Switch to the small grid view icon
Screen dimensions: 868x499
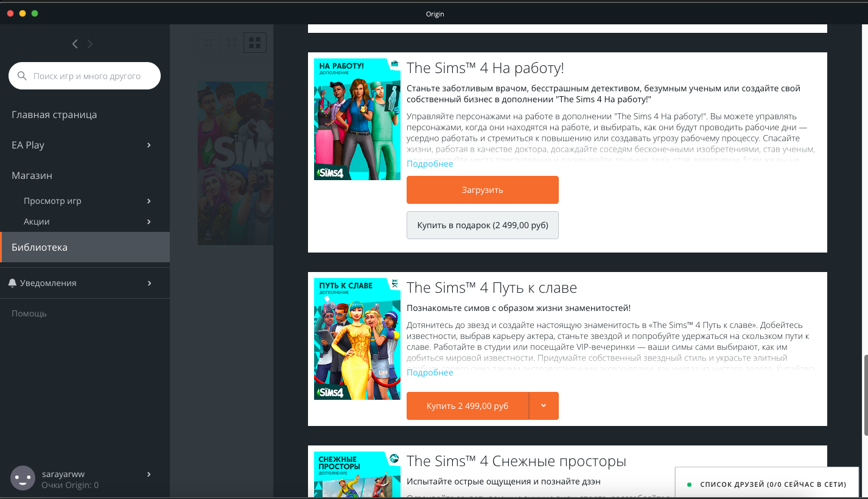click(x=209, y=43)
